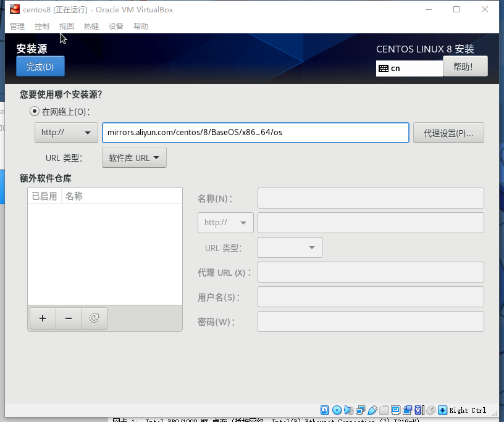Open the extra repository http:// protocol dropdown

pyautogui.click(x=225, y=223)
